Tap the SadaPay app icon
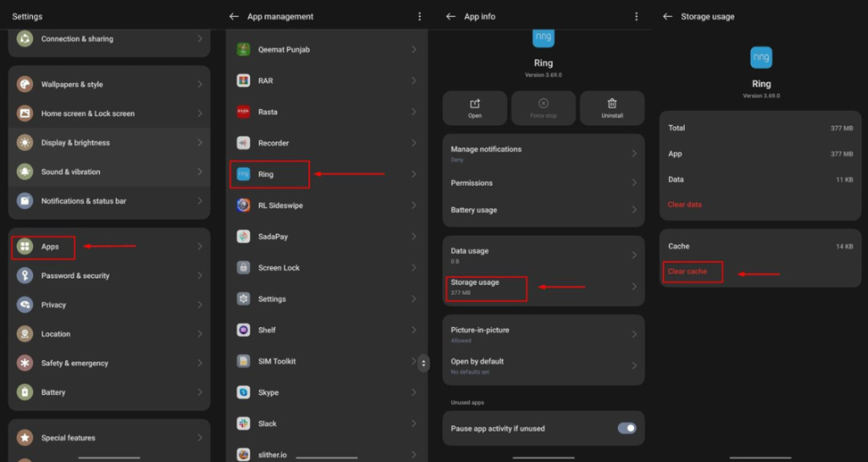The width and height of the screenshot is (868, 462). pyautogui.click(x=243, y=237)
